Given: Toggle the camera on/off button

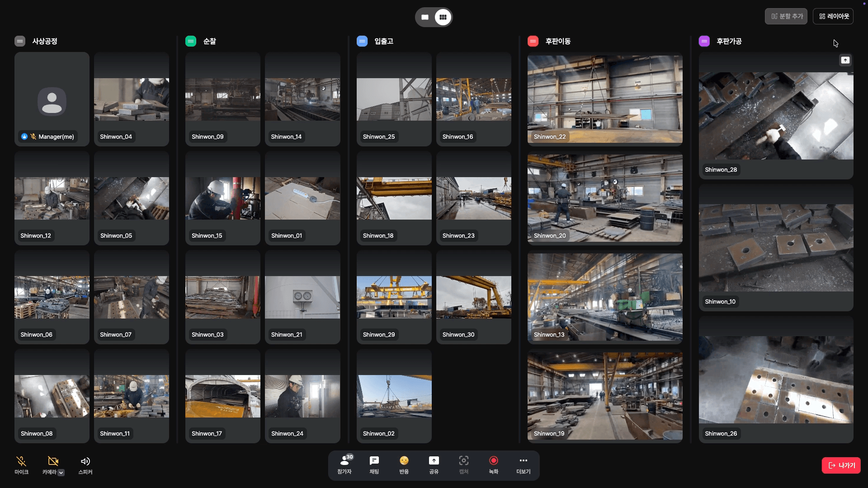Looking at the screenshot, I should click(x=53, y=461).
